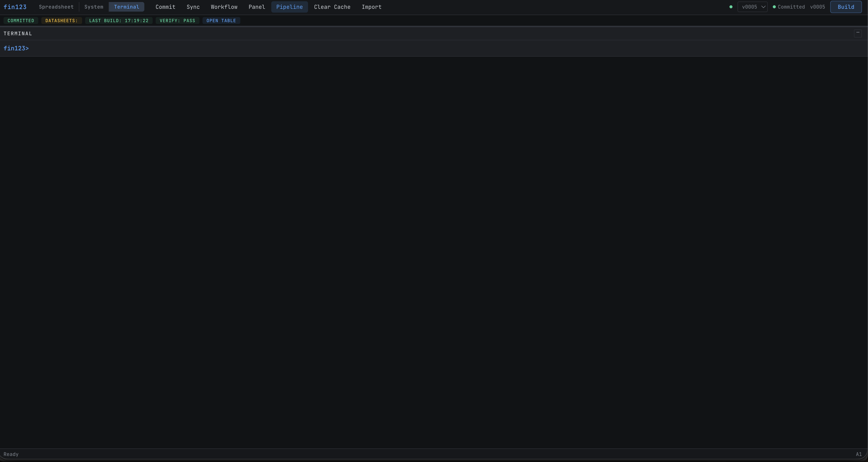Click the VERIFY: PASS status badge

click(x=177, y=21)
